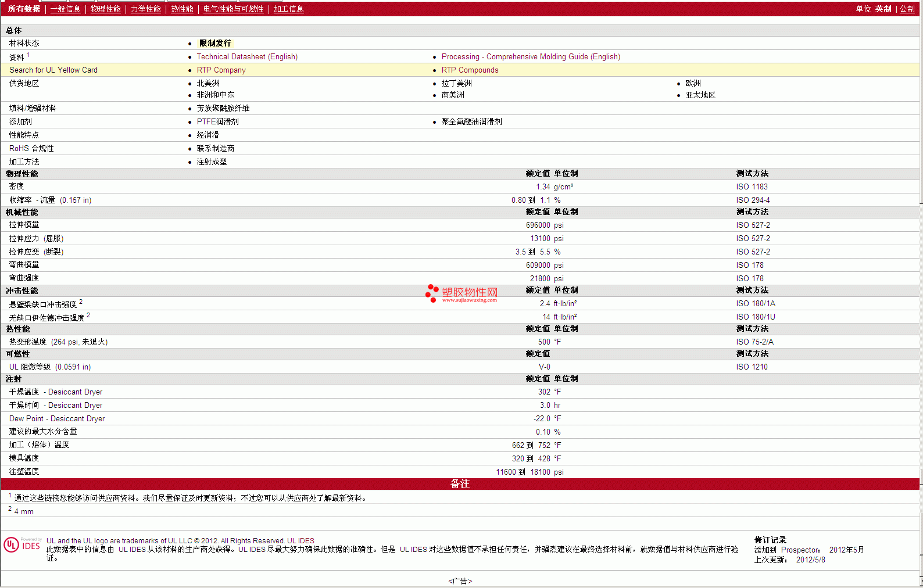Screen dimensions: 923x588
Task: Switch to the 物理性能 tab
Action: (x=105, y=9)
